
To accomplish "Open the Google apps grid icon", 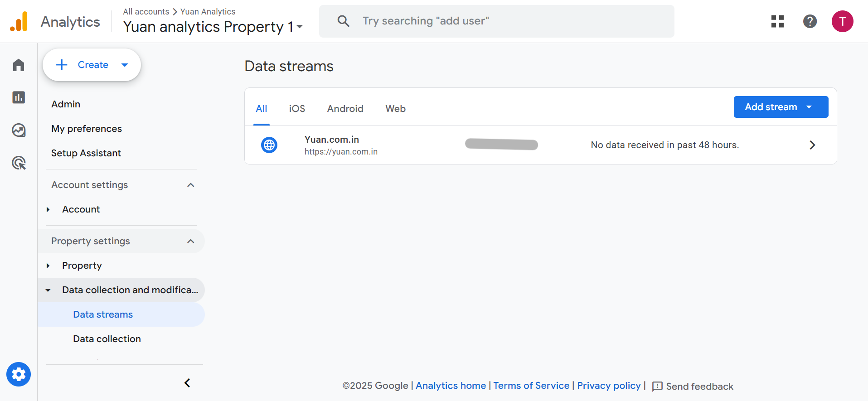I will [x=777, y=21].
